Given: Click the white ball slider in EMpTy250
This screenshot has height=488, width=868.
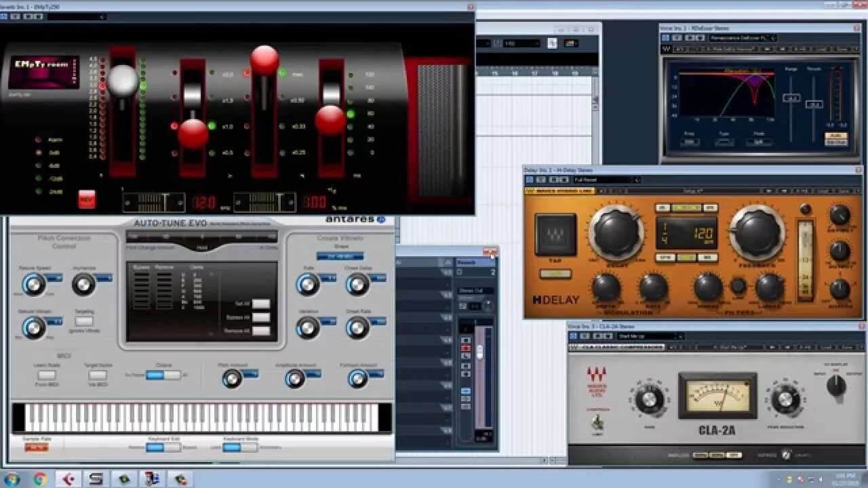Looking at the screenshot, I should [x=123, y=81].
